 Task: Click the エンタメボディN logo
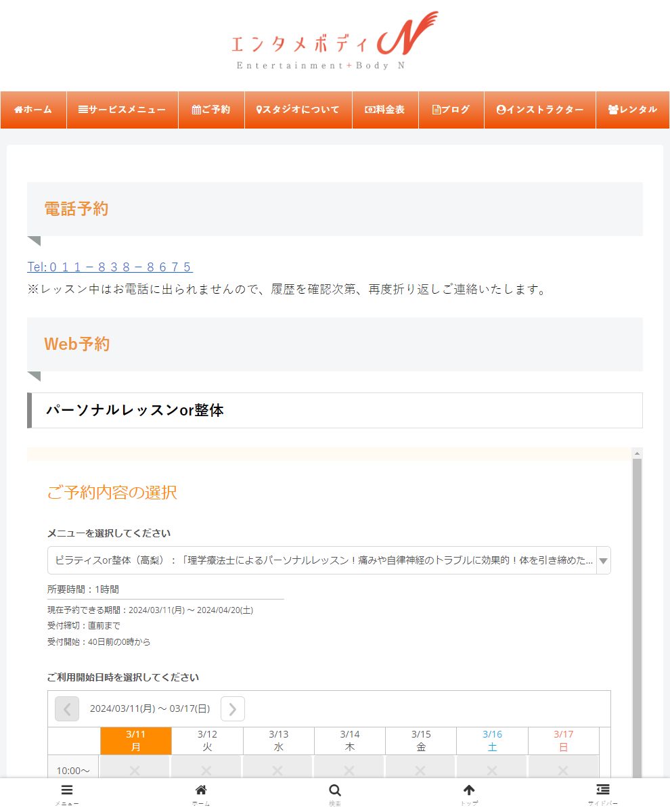(x=334, y=41)
